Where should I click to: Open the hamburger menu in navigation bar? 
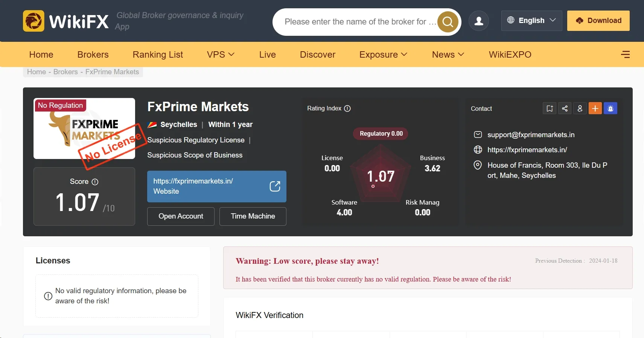[625, 55]
